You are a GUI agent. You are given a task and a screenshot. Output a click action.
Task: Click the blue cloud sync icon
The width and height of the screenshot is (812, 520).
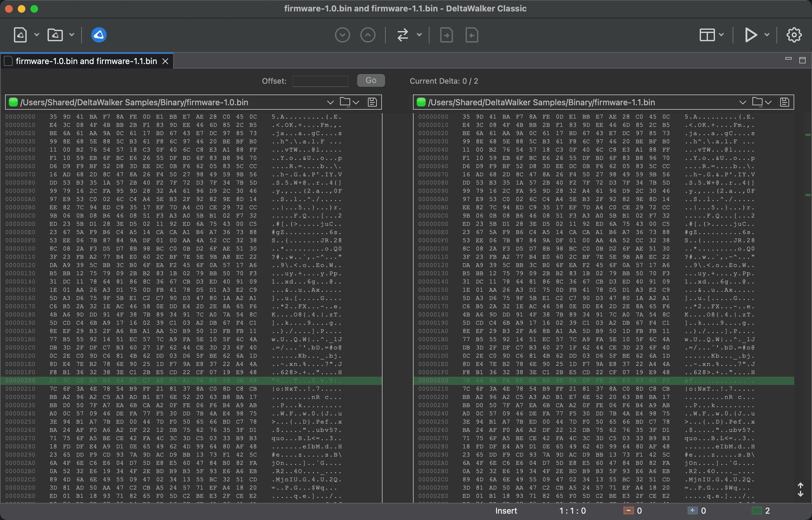99,35
